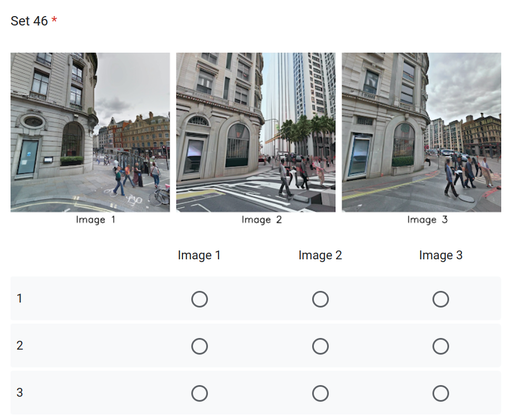The width and height of the screenshot is (509, 420).
Task: Choose Image 2 for row 2
Action: pos(320,346)
